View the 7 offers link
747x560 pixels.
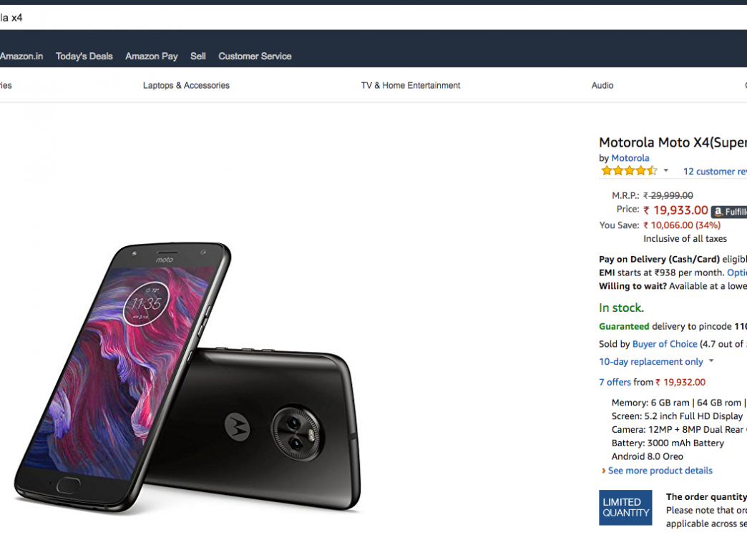pos(615,383)
